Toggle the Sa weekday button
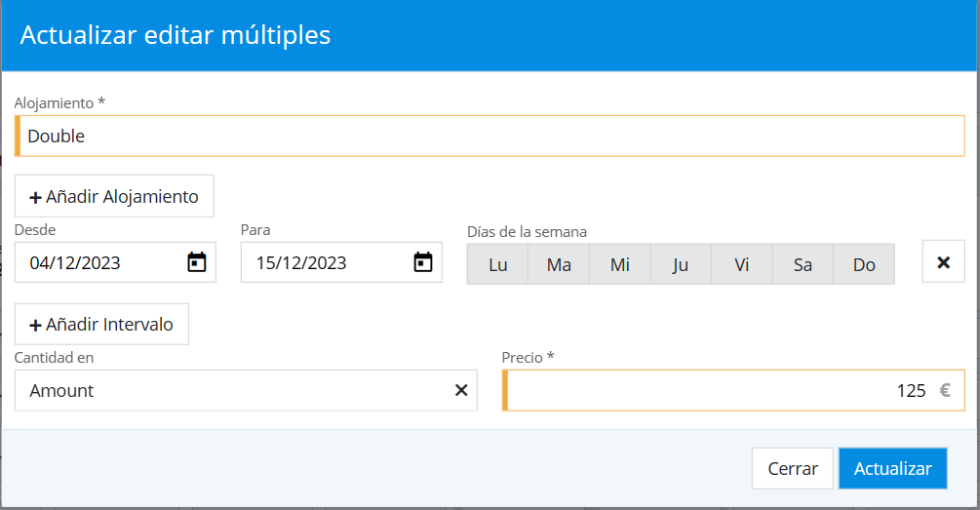Screen dimensions: 980x510 803,264
